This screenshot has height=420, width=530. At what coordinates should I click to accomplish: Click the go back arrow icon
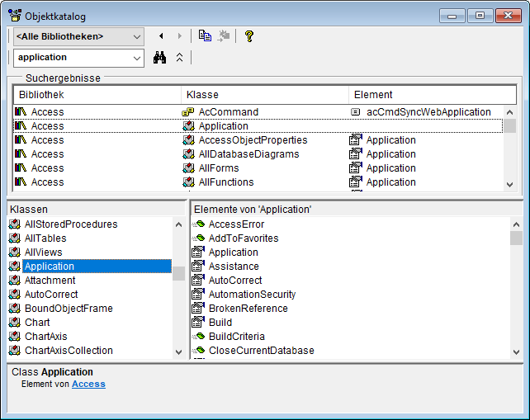point(161,36)
